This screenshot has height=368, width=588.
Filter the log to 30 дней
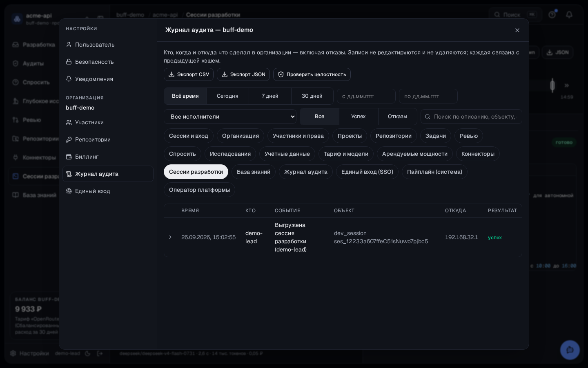pyautogui.click(x=312, y=96)
